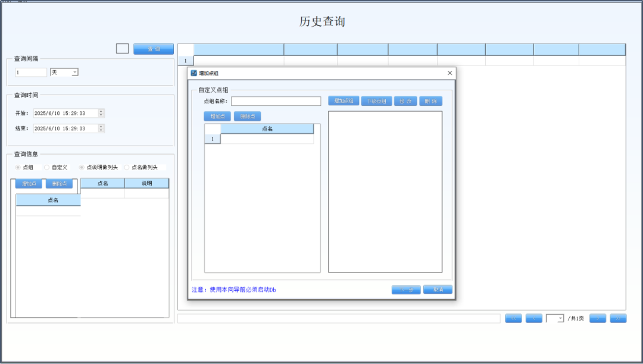Open the page number dropdown
This screenshot has width=643, height=364.
[560, 318]
